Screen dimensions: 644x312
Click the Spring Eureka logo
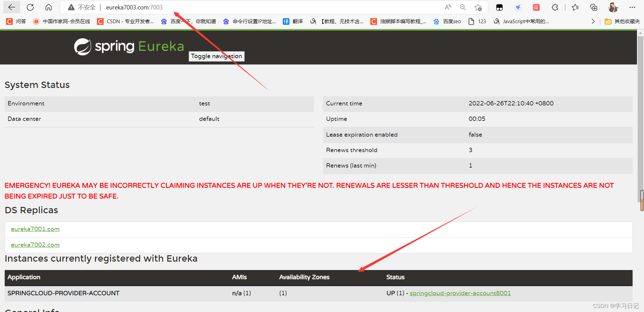[x=129, y=46]
